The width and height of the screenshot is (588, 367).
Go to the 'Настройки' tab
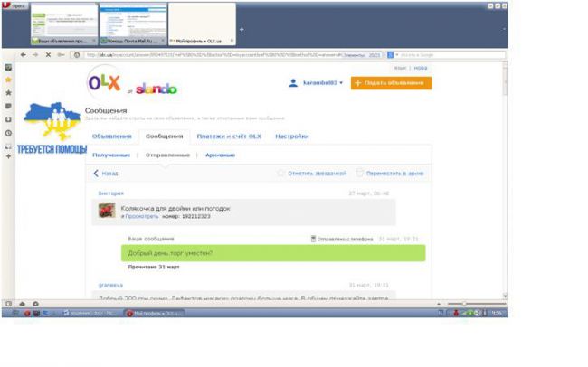coord(291,136)
